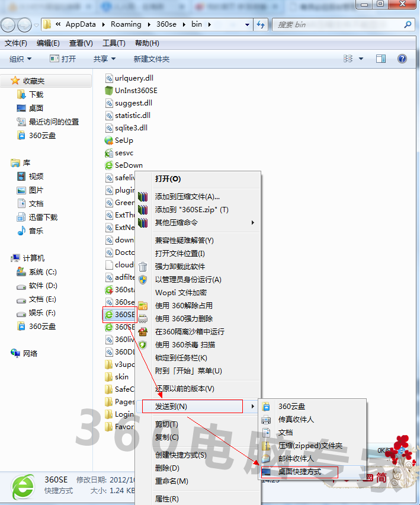Click the refresh button beside address bar
This screenshot has height=505, width=420.
tap(261, 24)
